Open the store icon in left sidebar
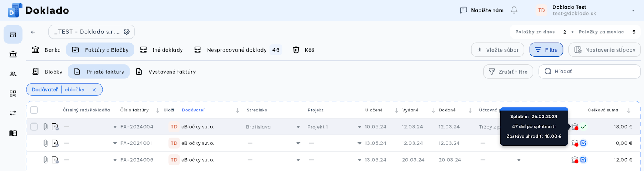 point(13,35)
